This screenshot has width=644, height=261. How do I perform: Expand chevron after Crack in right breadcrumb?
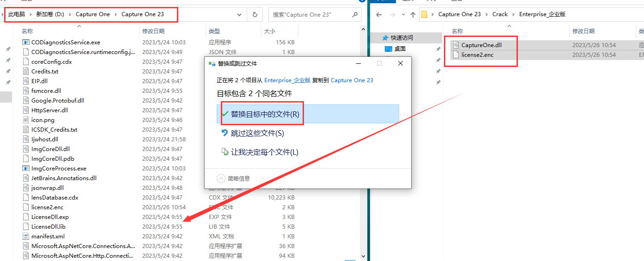[514, 14]
